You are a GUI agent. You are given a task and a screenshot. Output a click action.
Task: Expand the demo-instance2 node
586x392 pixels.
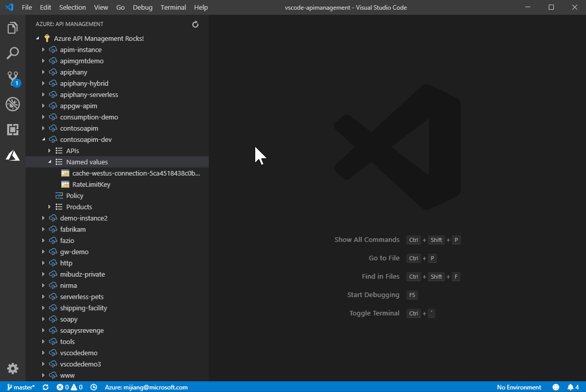click(43, 218)
